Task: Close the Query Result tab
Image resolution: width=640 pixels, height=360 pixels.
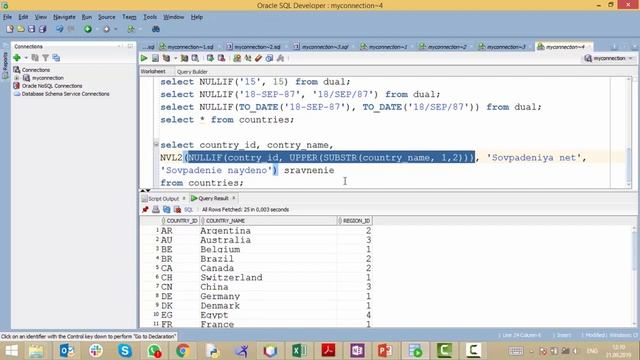Action: [x=234, y=198]
